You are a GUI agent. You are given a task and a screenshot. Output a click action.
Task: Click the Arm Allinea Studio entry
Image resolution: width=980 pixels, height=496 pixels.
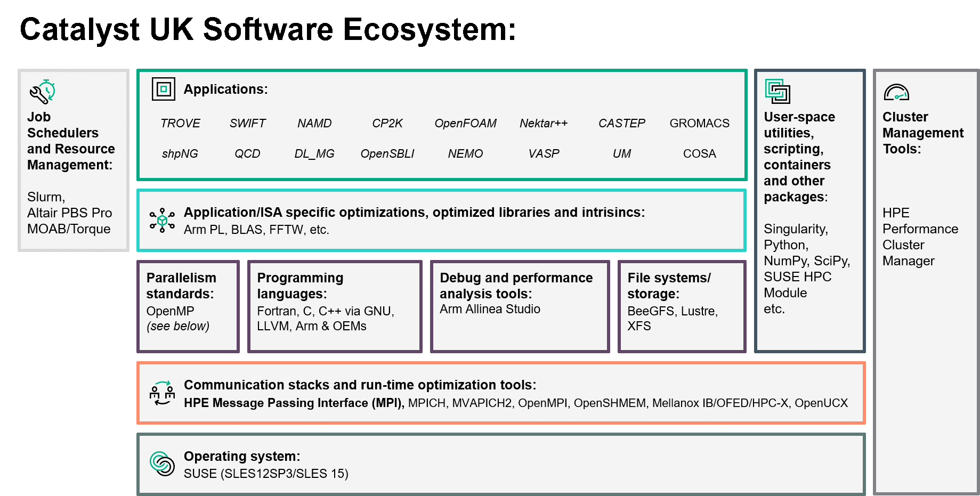tap(490, 309)
